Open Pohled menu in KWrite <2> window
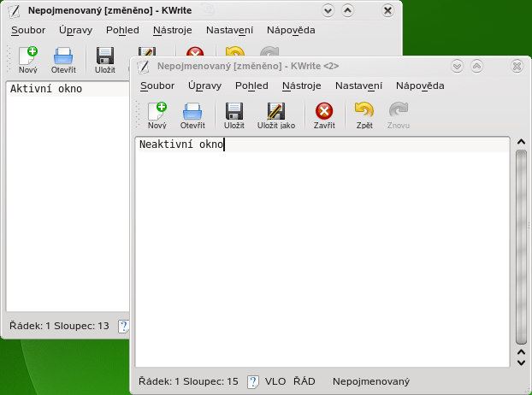Screen dimensions: 532x395 click(x=251, y=85)
